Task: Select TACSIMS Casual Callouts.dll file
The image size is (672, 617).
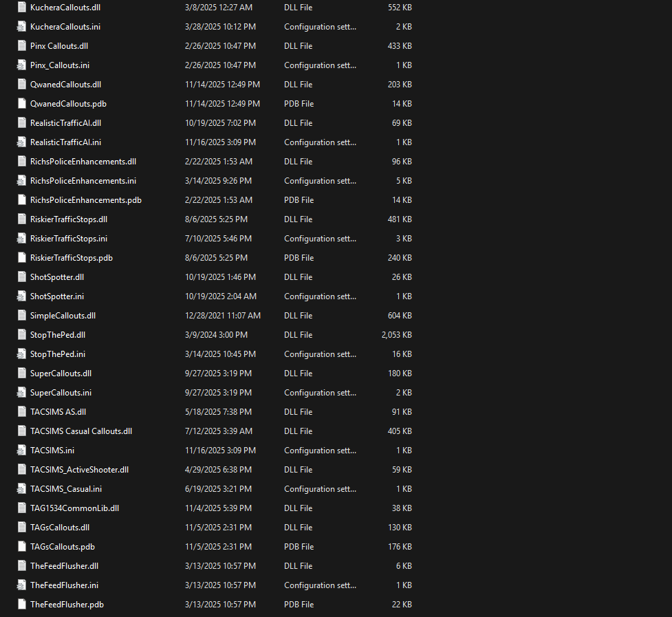Action: pyautogui.click(x=80, y=431)
